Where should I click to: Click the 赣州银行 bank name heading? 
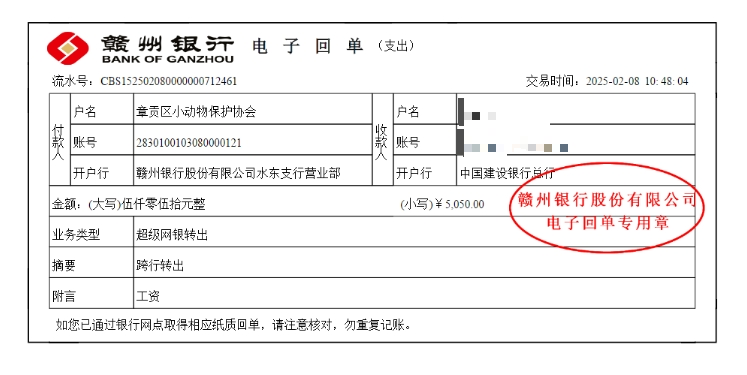[x=167, y=44]
